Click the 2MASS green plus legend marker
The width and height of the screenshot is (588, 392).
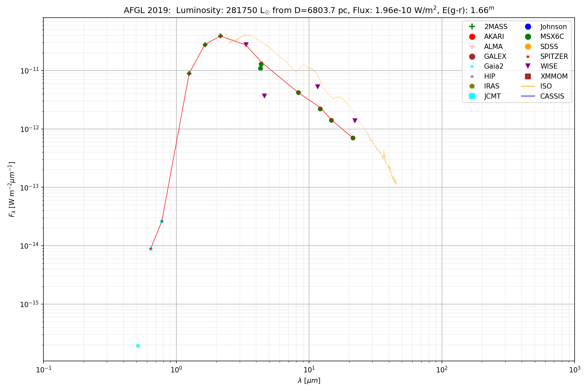472,27
